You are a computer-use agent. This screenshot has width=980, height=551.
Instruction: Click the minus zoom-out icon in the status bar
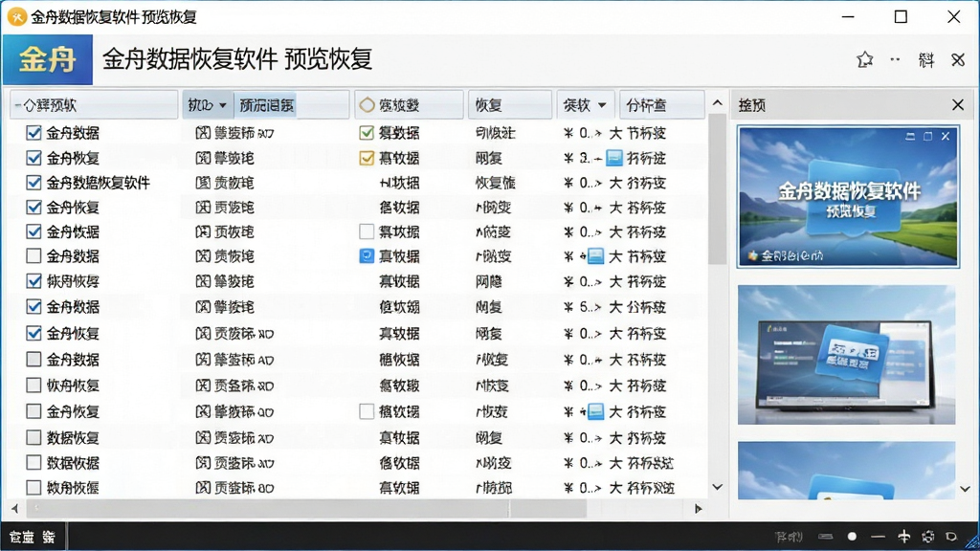[x=879, y=537]
